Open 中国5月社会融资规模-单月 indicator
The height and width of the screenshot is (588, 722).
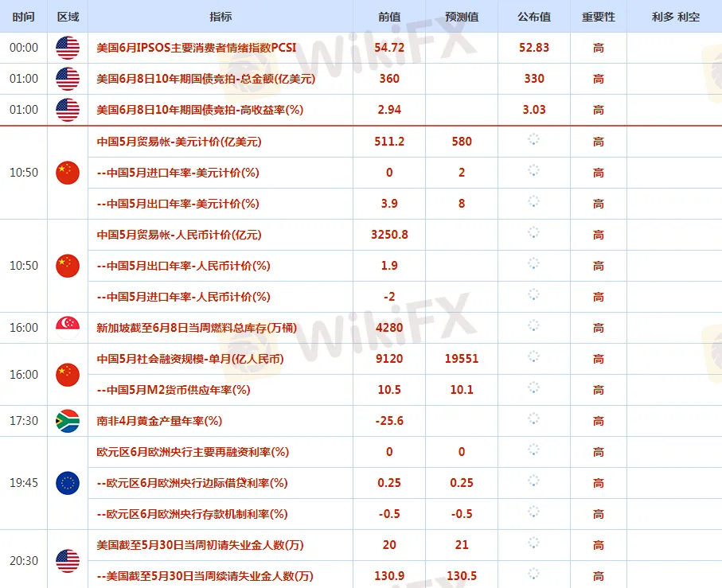pos(189,359)
